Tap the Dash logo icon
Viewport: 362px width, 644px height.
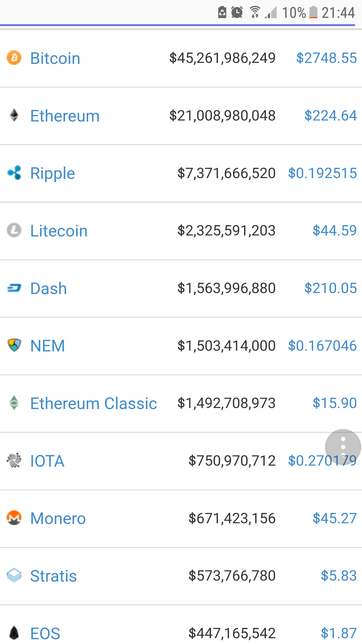pos(14,288)
